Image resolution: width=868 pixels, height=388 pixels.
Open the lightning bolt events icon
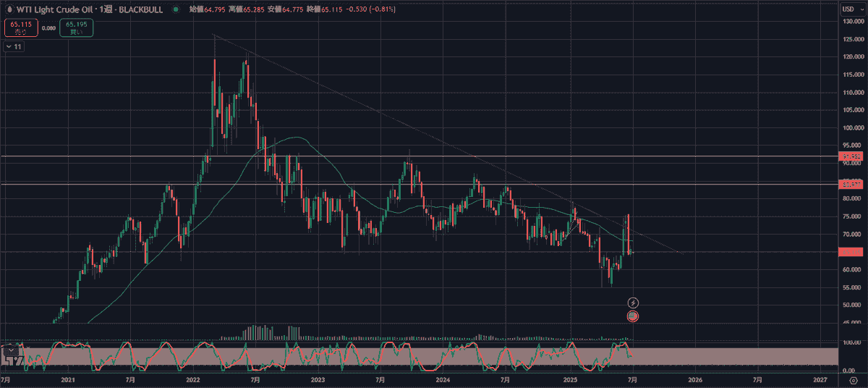(633, 302)
